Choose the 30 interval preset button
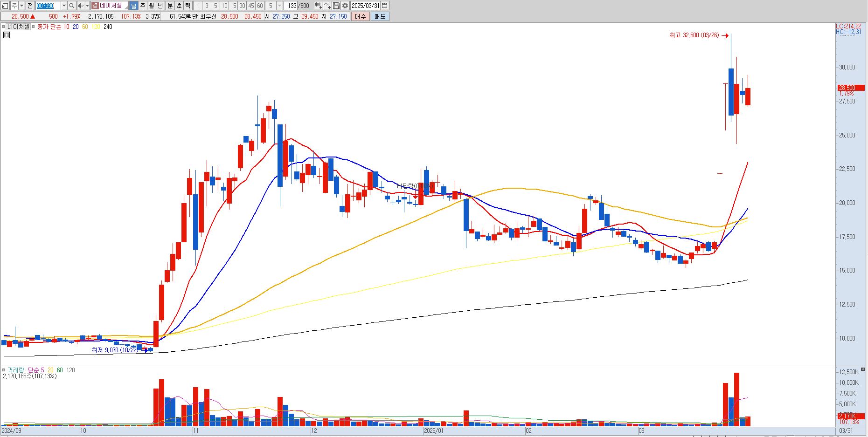Screen dimensions: 868x437 [x=242, y=6]
